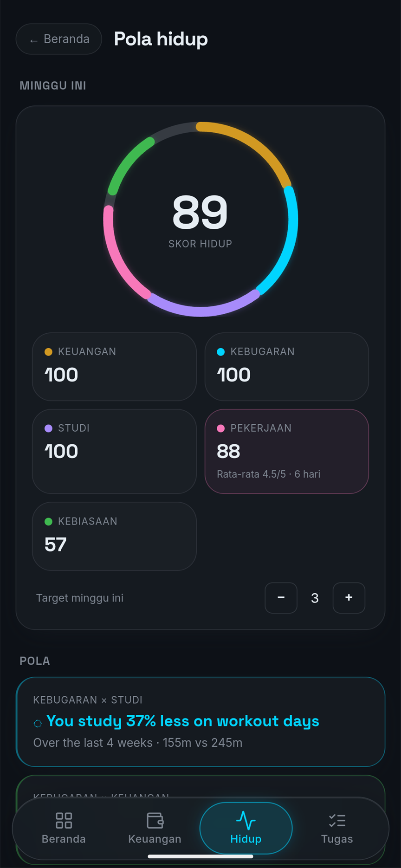Open the Kebugaran × Studi pattern card
Screen dimensions: 401x868
coord(200,722)
